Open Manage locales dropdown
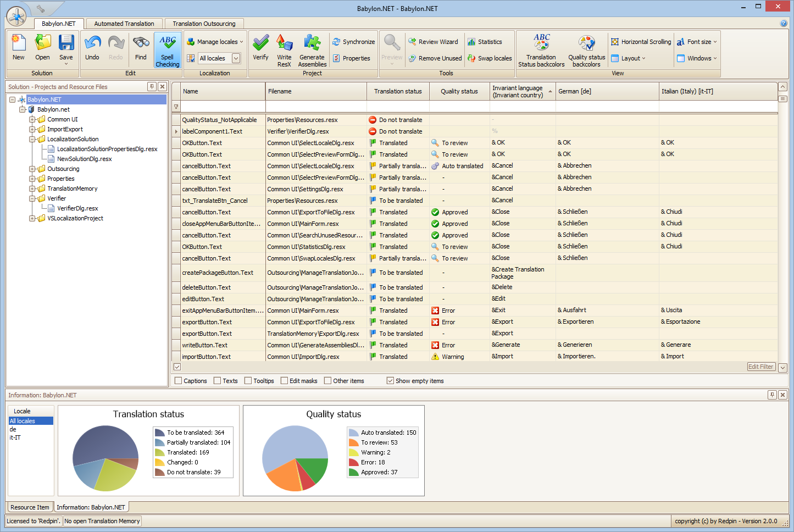Screen dimensions: 794x532 pos(215,42)
